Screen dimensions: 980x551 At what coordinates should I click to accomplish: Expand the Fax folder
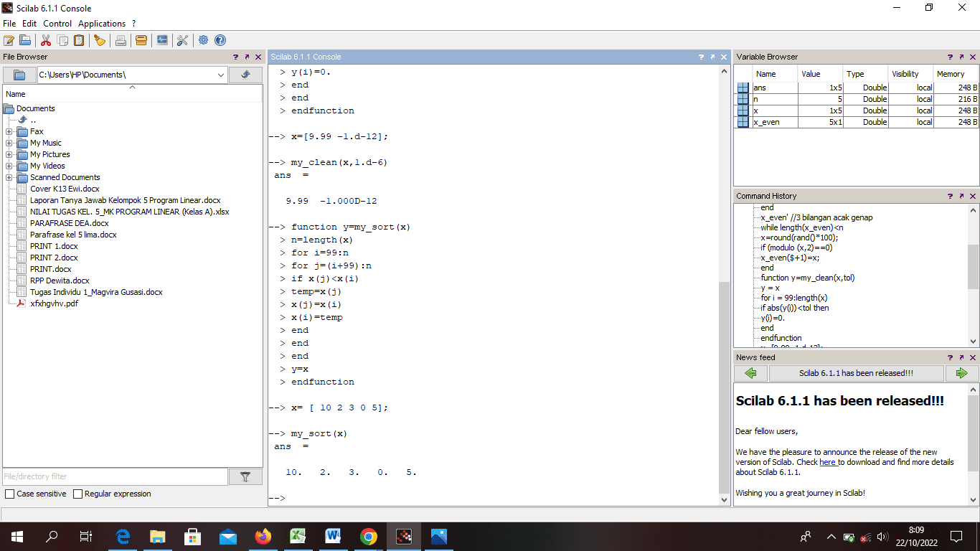[9, 132]
